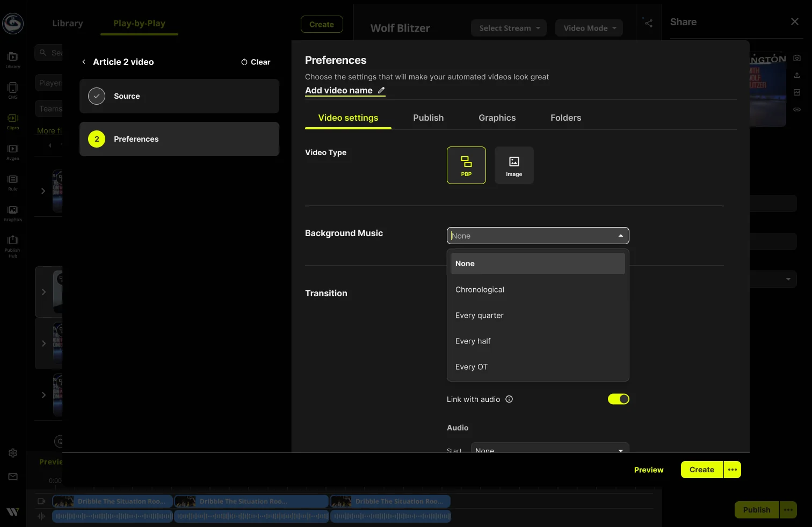Choose Chronological from the dropdown list

[x=538, y=289]
